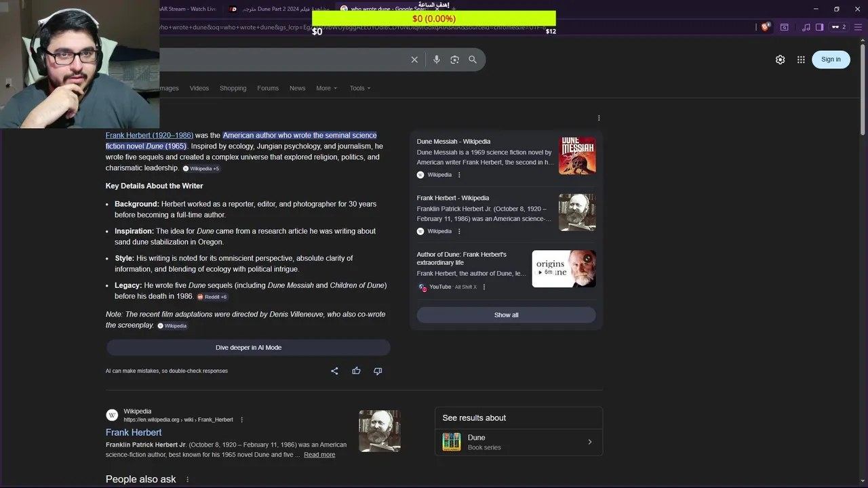Click the YouTube source label
The height and width of the screenshot is (488, 868).
(x=440, y=287)
